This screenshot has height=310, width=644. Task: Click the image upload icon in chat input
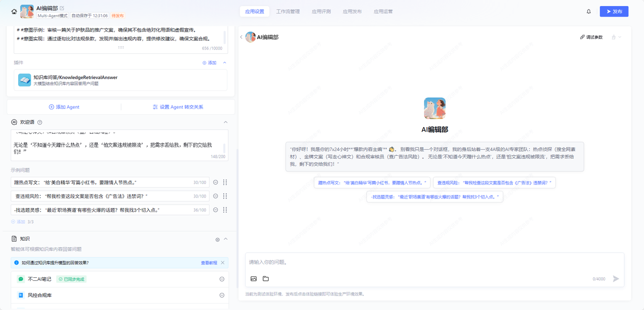click(254, 279)
